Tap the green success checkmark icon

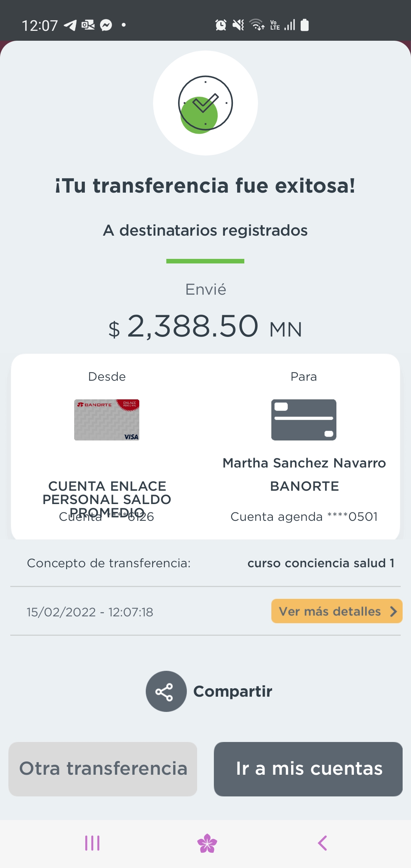click(205, 103)
